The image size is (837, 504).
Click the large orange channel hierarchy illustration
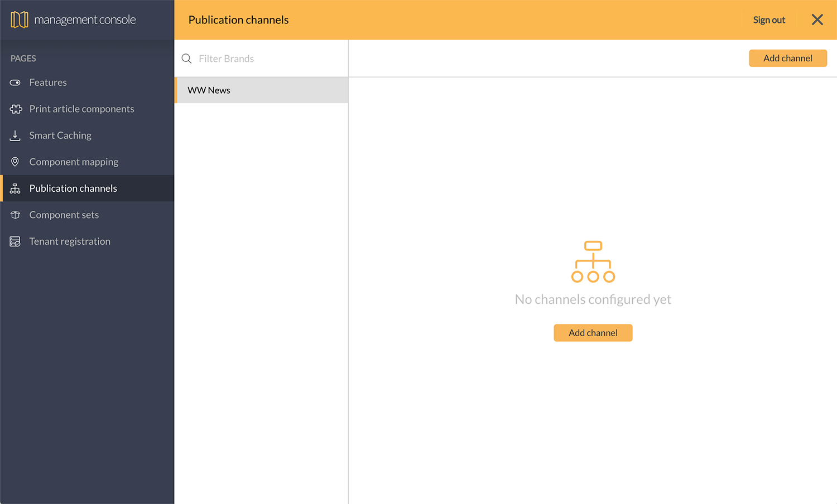[593, 261]
